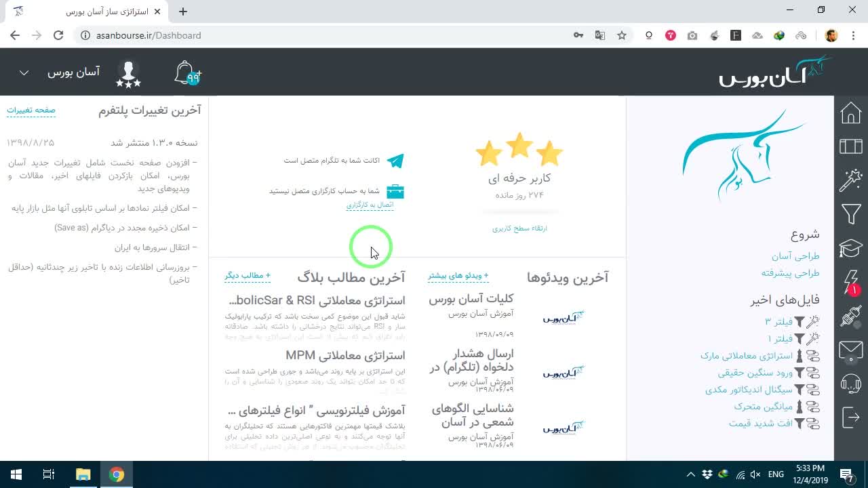Open recent file افت شدید قیمت

pyautogui.click(x=760, y=424)
